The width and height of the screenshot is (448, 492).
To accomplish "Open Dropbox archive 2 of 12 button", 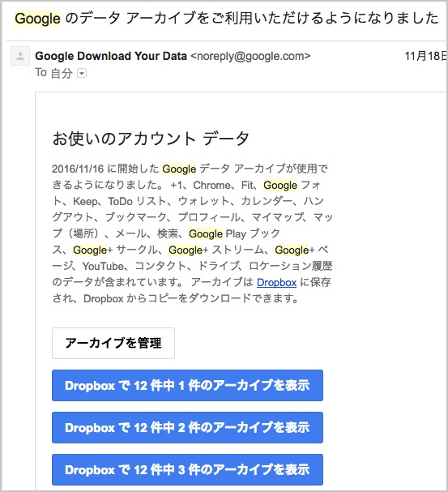I will pos(187,427).
